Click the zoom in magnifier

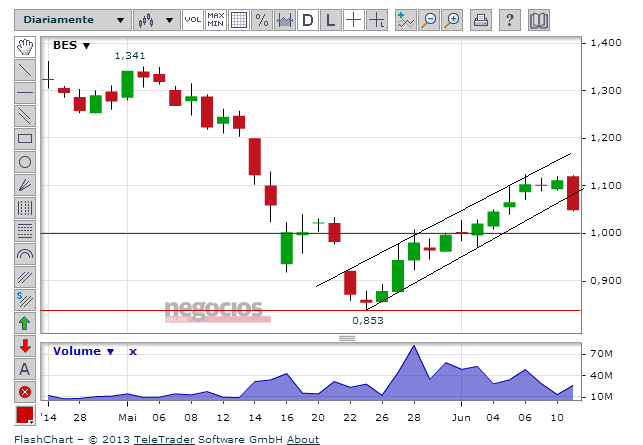[x=452, y=20]
